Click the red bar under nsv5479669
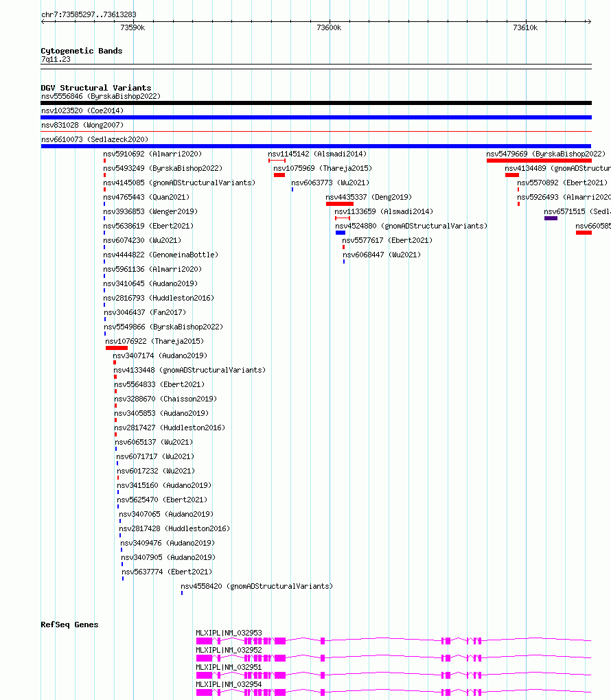Image resolution: width=611 pixels, height=700 pixels. [x=539, y=161]
